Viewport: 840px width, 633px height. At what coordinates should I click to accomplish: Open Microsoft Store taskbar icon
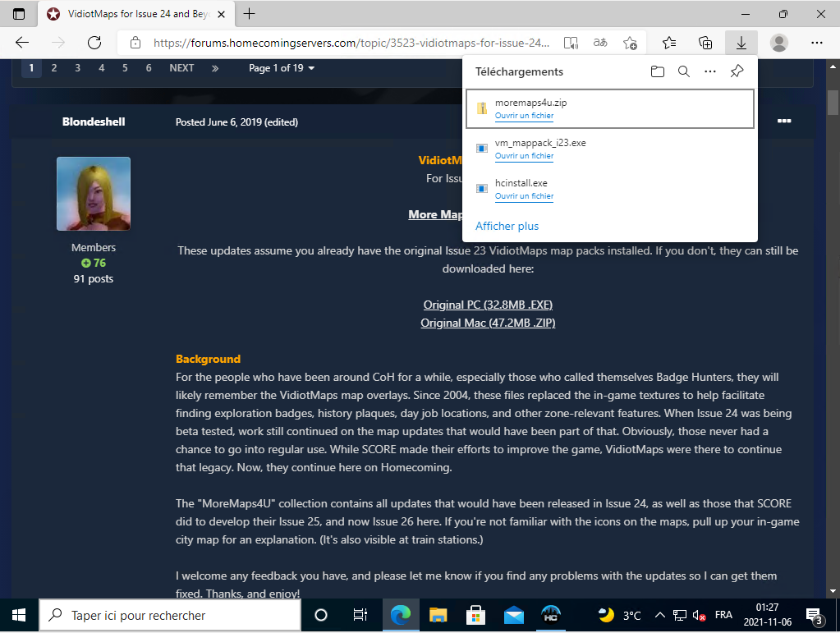[475, 615]
